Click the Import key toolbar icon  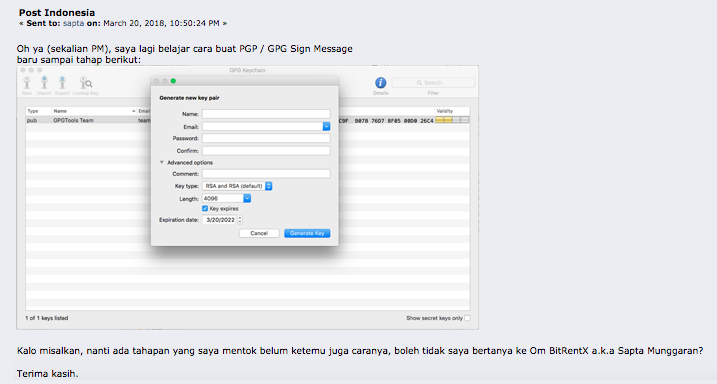[x=44, y=83]
